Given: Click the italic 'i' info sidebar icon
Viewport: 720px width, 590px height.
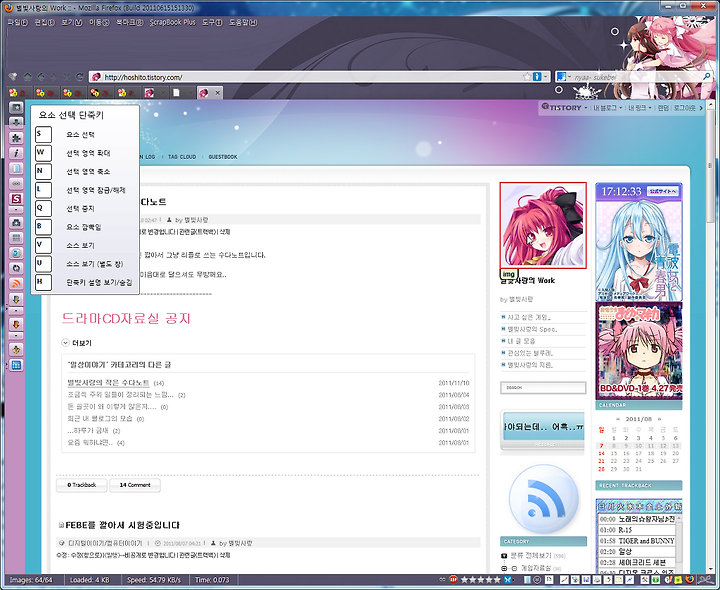Looking at the screenshot, I should [16, 153].
